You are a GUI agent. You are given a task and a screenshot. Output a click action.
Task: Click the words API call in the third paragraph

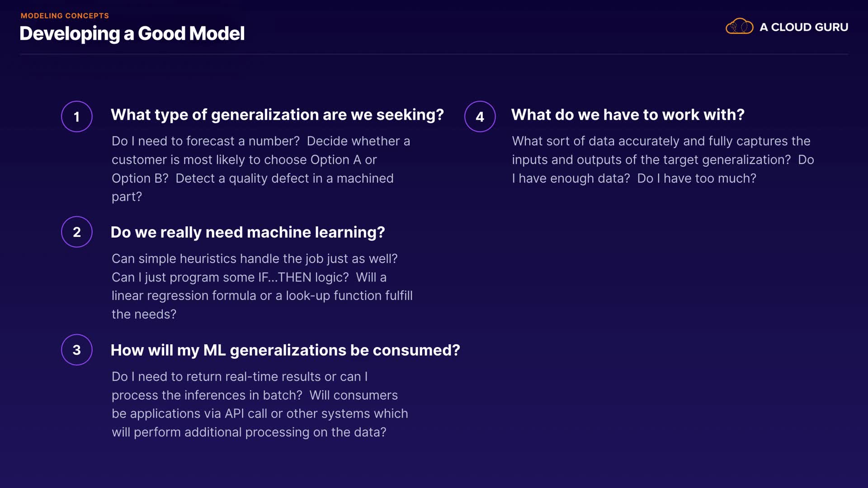tap(246, 414)
